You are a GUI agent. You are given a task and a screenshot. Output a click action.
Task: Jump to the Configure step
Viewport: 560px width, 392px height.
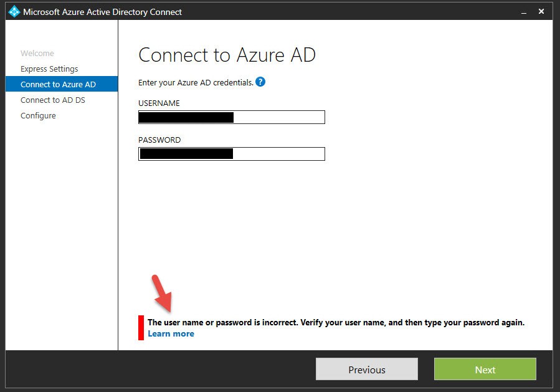(x=38, y=116)
